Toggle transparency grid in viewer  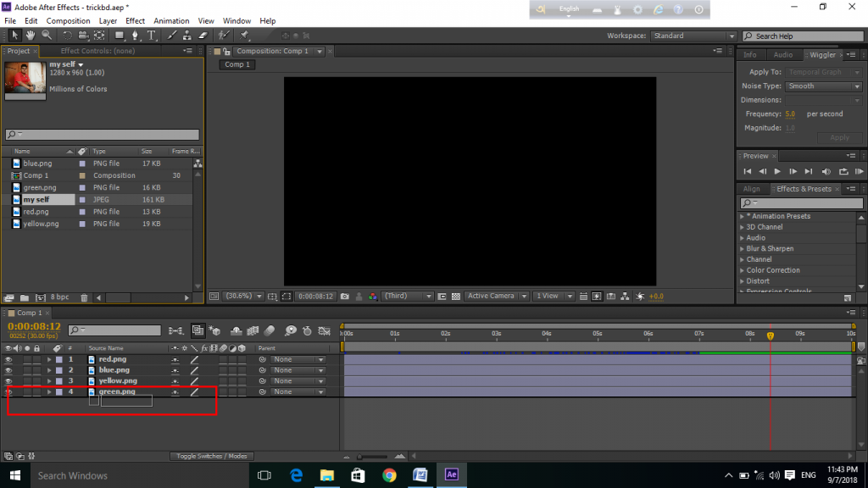(x=455, y=297)
